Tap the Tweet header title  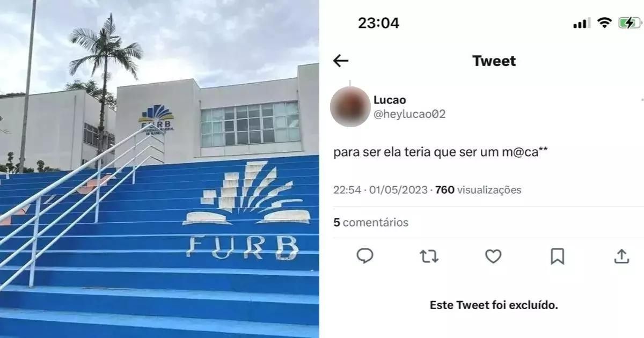(x=494, y=61)
